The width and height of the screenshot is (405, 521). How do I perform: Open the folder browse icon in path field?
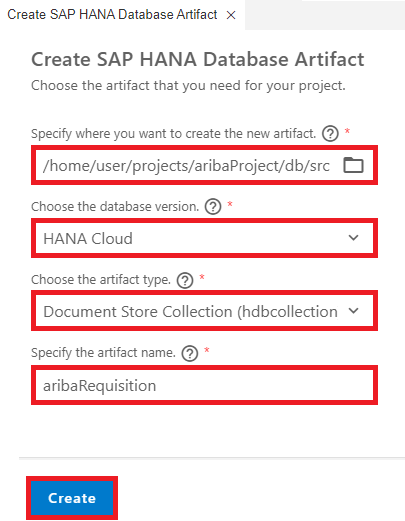353,165
